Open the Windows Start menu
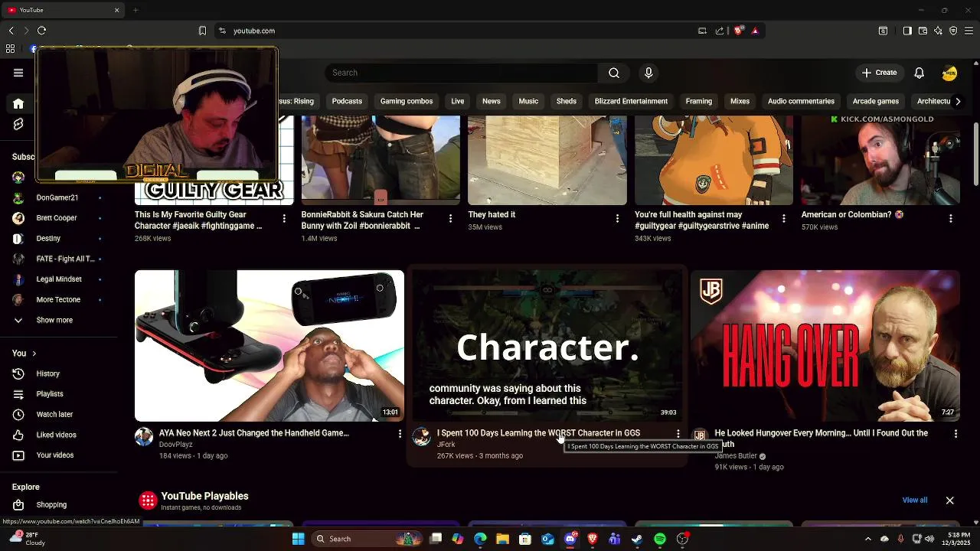This screenshot has height=551, width=980. coord(298,539)
